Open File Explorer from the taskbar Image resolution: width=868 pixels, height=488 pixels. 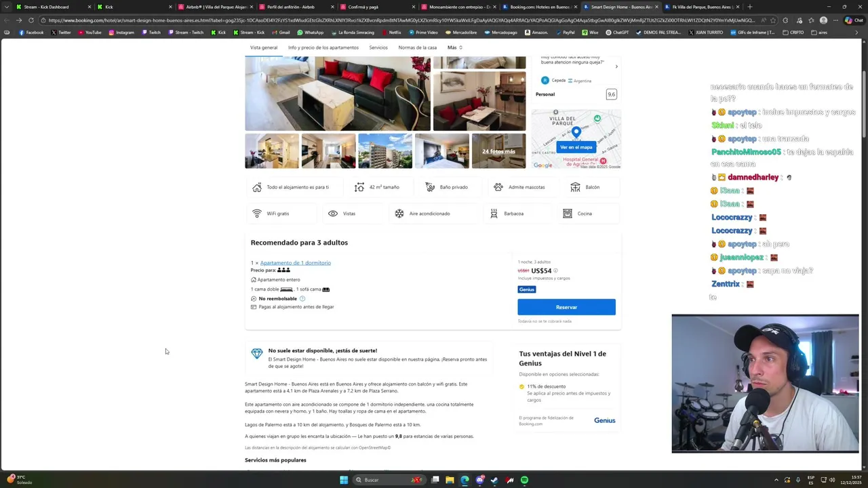[x=450, y=480]
